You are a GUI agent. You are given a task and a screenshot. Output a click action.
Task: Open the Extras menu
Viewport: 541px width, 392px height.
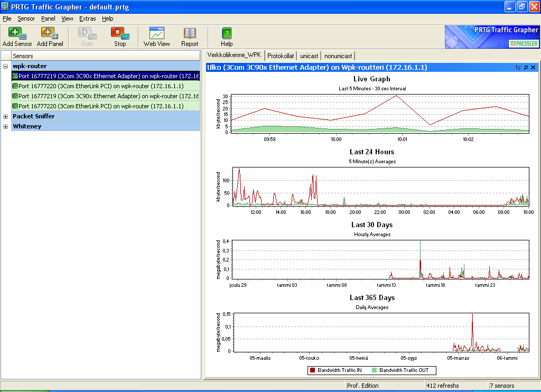tap(88, 18)
